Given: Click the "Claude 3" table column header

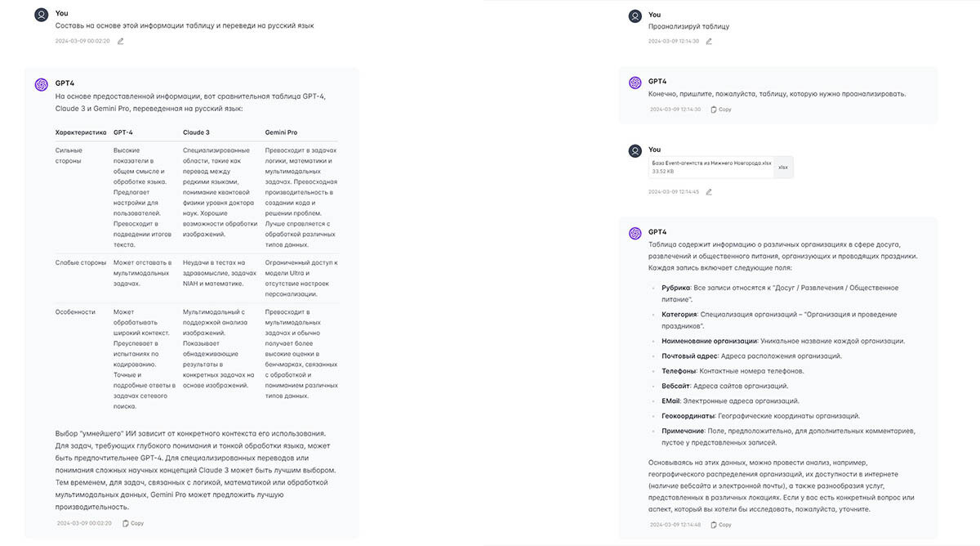Looking at the screenshot, I should pos(196,132).
